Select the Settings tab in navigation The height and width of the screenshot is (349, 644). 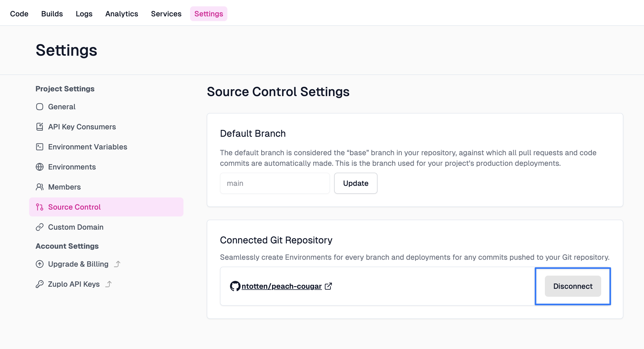[209, 13]
